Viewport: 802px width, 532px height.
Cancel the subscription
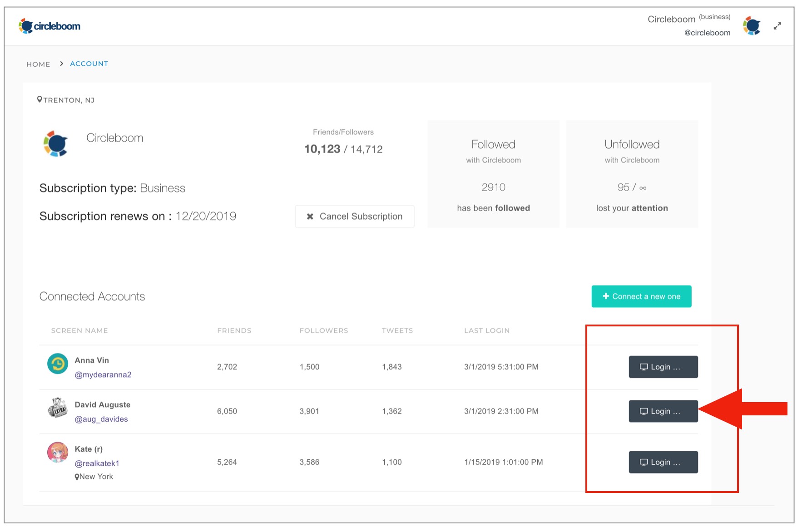tap(355, 217)
